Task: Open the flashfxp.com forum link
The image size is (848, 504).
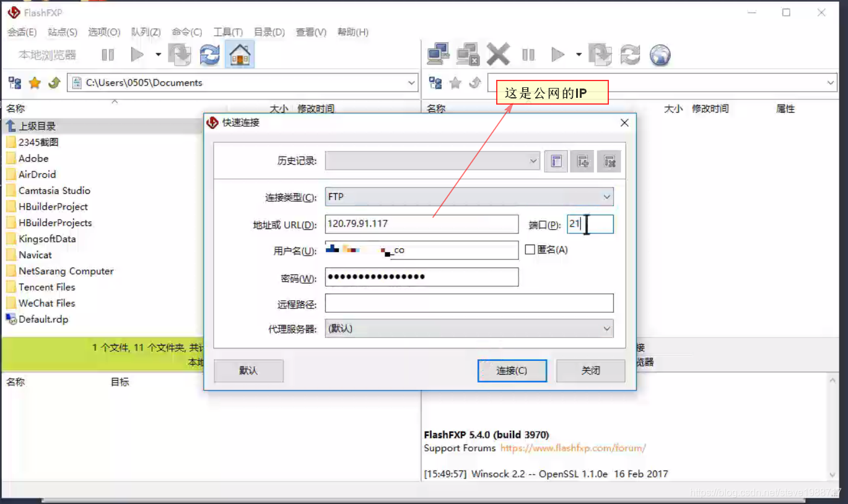Action: click(573, 448)
